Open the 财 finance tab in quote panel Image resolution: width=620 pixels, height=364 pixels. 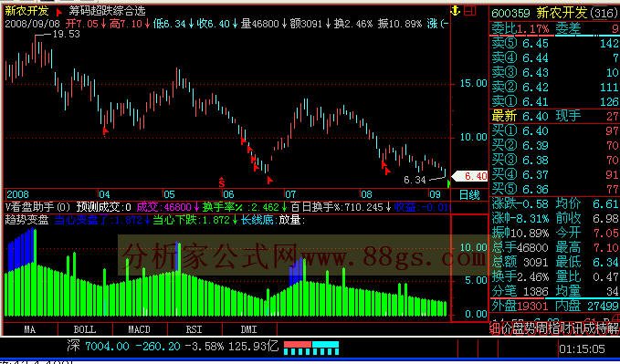[573, 328]
